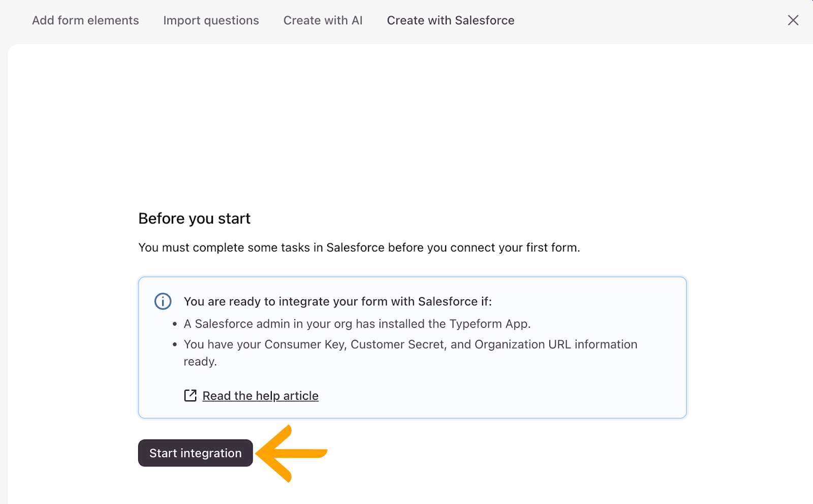The height and width of the screenshot is (504, 813).
Task: Switch to the Add form elements tab
Action: (85, 20)
